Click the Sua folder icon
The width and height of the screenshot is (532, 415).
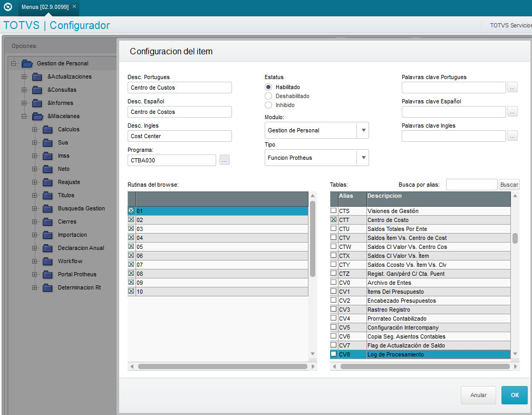[47, 143]
